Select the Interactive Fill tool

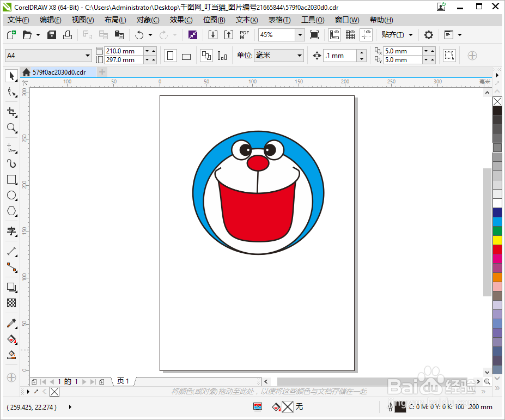[x=11, y=339]
